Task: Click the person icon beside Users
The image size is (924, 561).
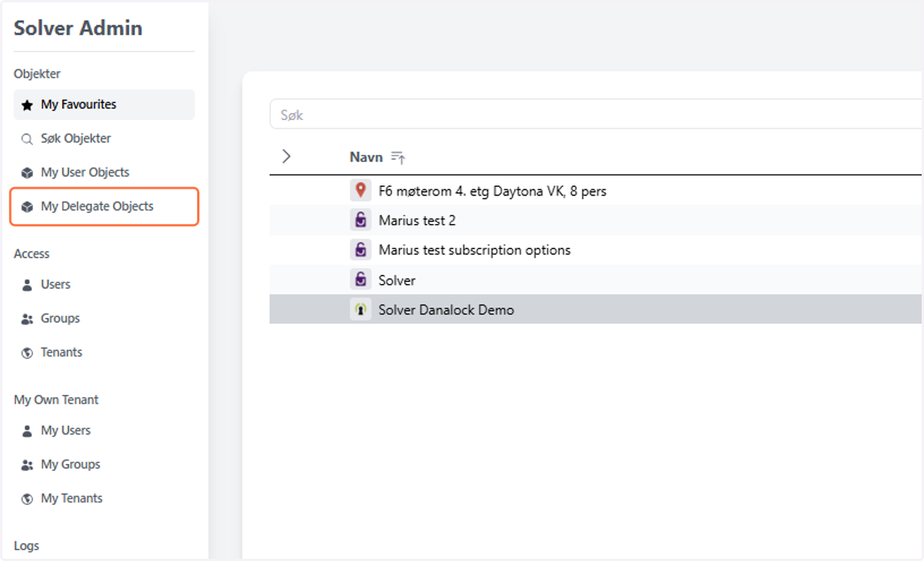Action: pyautogui.click(x=27, y=285)
